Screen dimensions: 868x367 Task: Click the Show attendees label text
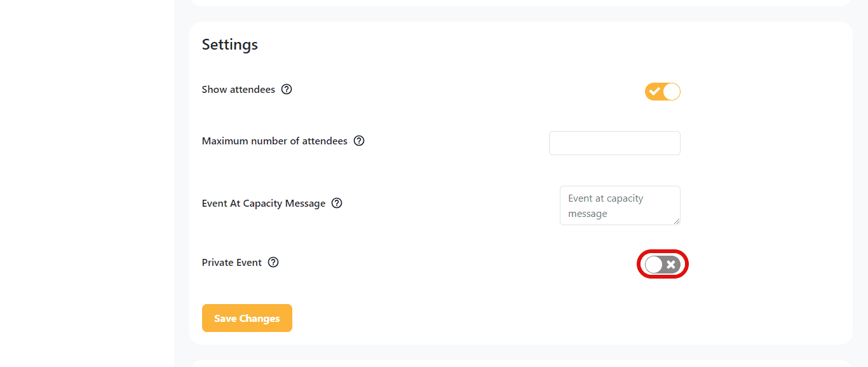tap(238, 90)
